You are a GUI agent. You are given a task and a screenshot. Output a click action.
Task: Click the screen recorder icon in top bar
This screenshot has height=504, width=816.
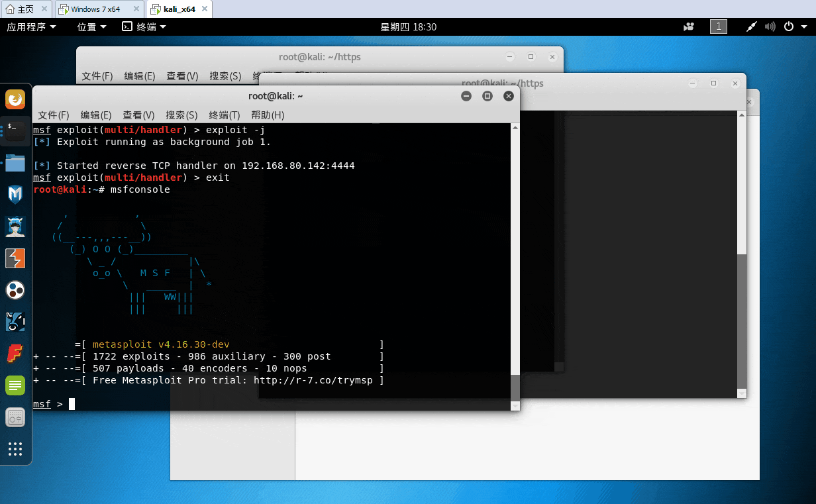coord(689,27)
